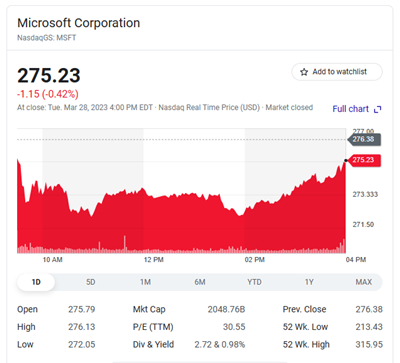Switch to the 5D time range
Screen dimensions: 400x363
(91, 282)
